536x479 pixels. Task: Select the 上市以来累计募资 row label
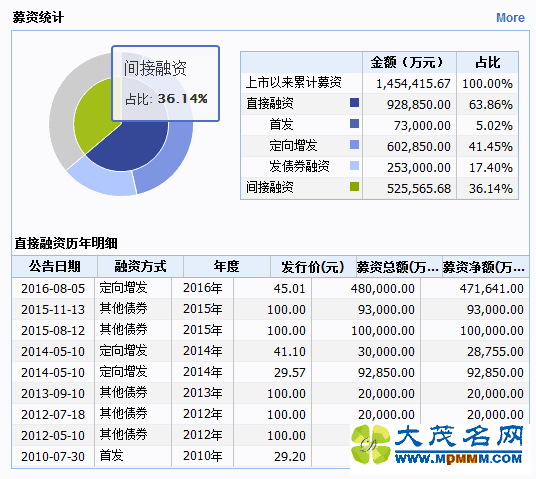pos(294,82)
